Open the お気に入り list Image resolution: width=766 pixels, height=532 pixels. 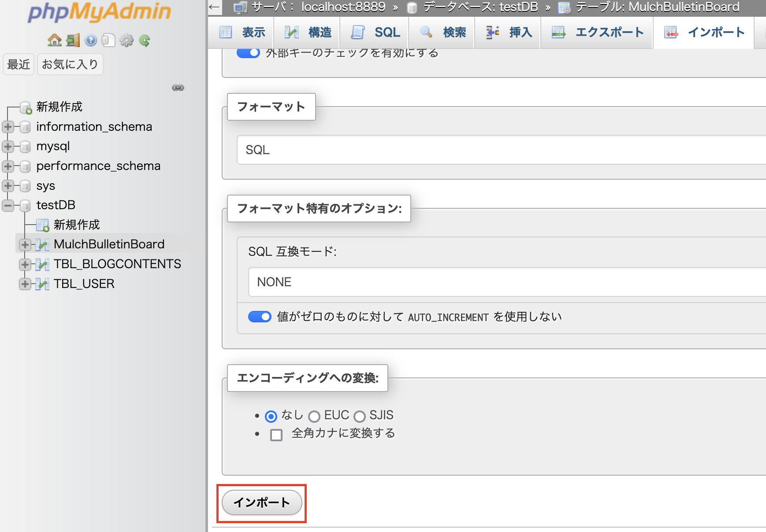pos(70,64)
